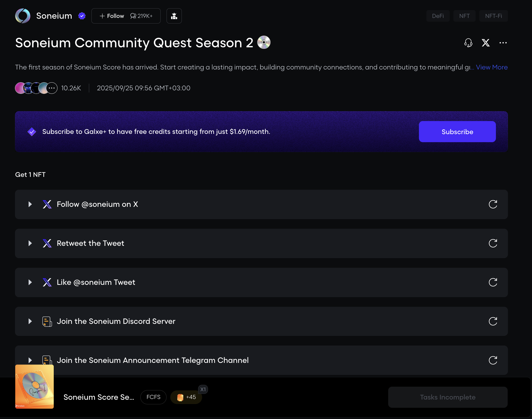Click the Subscribe button for Galxe+
Viewport: 532px width, 419px height.
pos(457,132)
